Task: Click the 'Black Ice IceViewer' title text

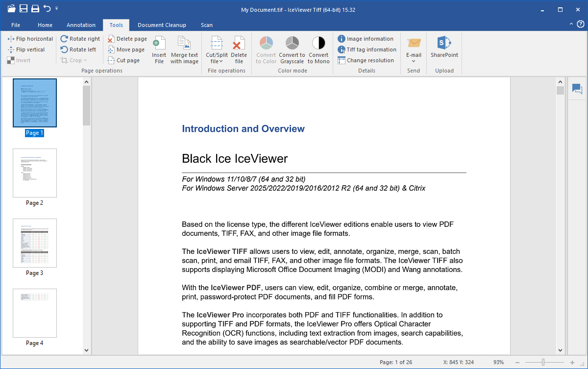Action: [235, 158]
